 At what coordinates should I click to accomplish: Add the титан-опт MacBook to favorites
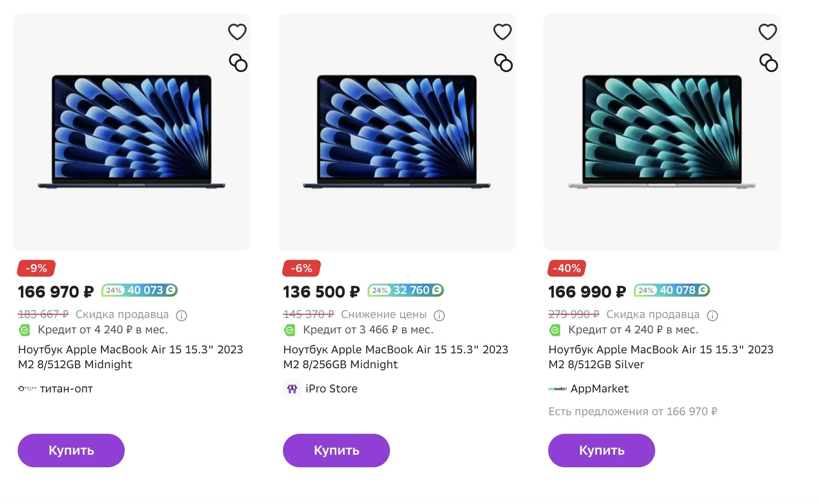click(237, 32)
